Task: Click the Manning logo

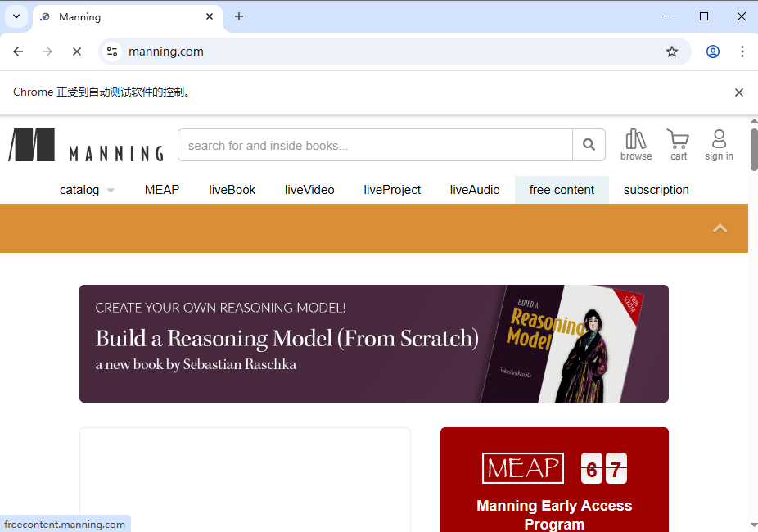Action: point(86,145)
